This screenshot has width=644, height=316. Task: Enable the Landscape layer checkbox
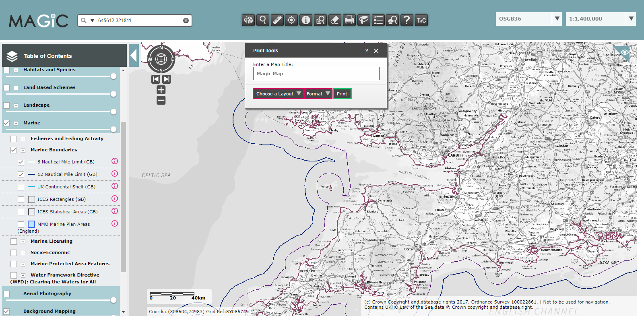tap(6, 105)
